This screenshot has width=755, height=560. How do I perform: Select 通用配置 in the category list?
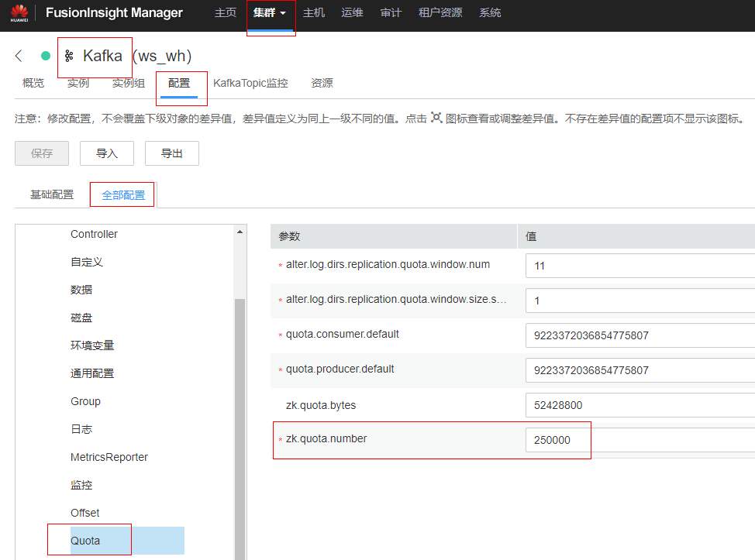pos(92,373)
